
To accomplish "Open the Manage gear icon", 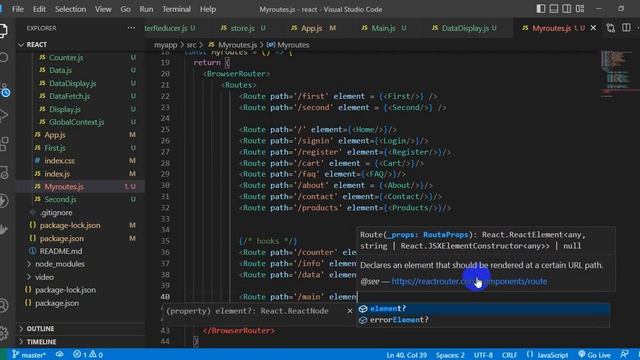I will point(4,333).
